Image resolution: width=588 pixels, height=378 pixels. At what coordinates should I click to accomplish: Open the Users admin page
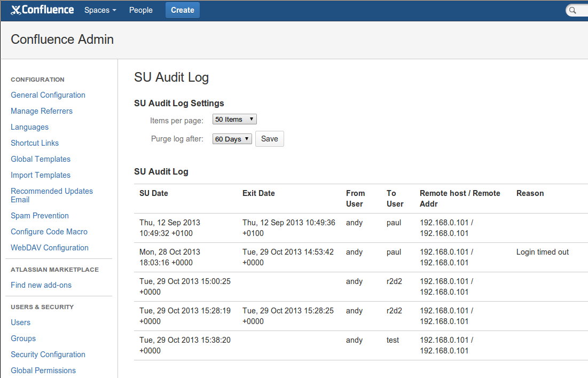tap(21, 322)
